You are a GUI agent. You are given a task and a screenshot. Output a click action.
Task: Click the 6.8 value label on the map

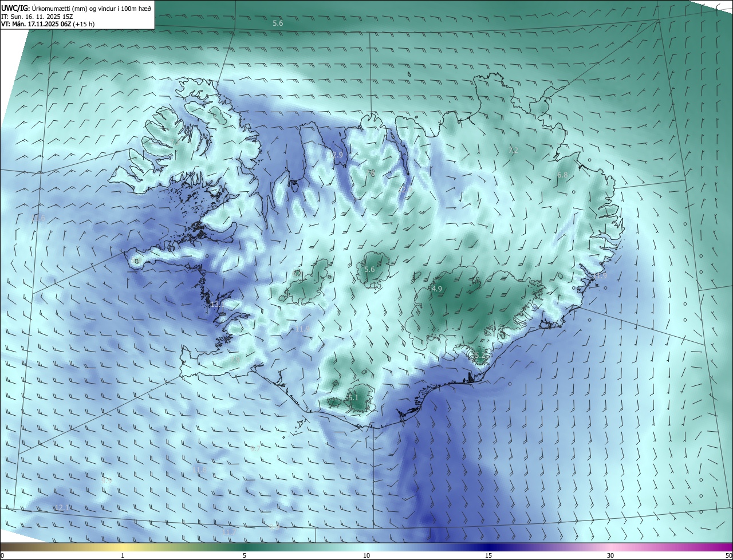pos(562,175)
